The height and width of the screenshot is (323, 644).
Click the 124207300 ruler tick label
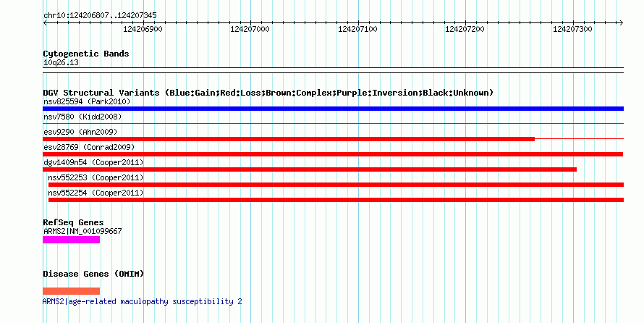[x=572, y=29]
